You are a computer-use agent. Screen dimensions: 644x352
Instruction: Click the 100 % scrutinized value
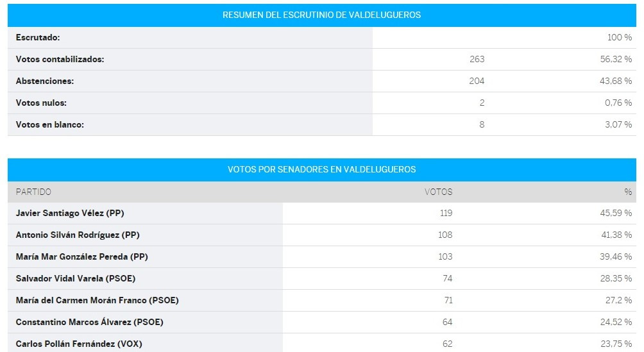click(x=620, y=37)
